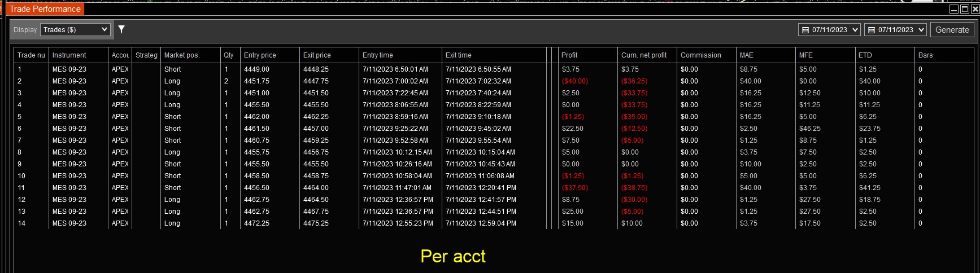Click exit price 4456.75 in trade 8

coord(316,152)
